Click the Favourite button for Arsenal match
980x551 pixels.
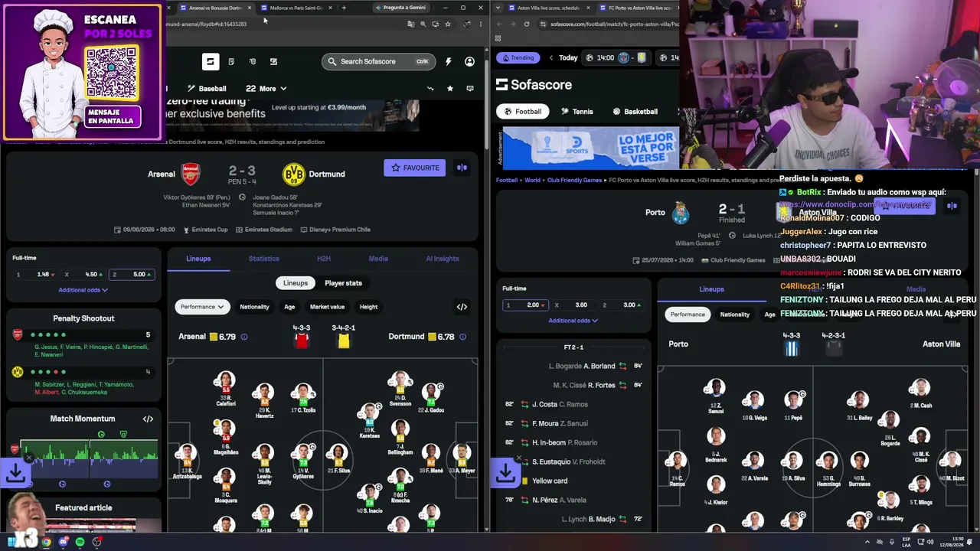[x=416, y=168]
